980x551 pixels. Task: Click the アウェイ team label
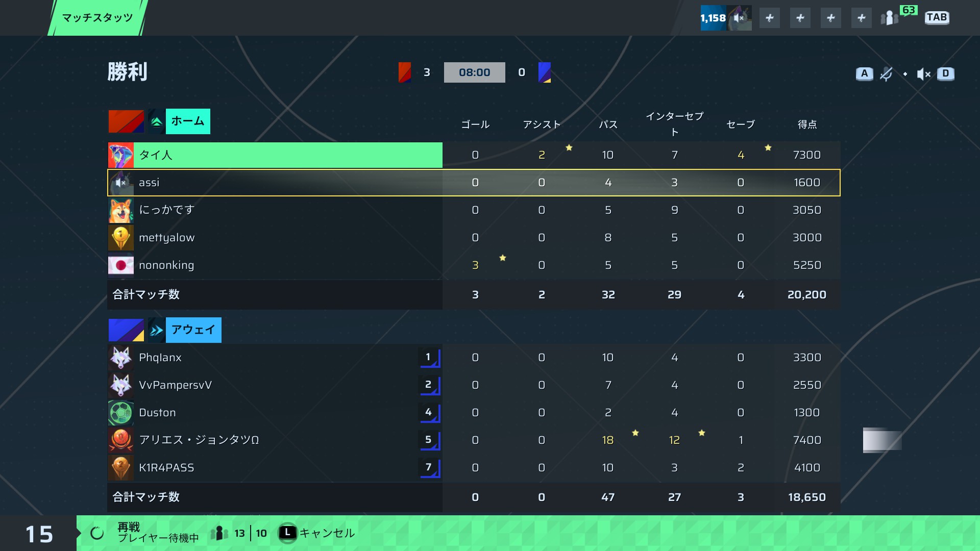tap(193, 330)
